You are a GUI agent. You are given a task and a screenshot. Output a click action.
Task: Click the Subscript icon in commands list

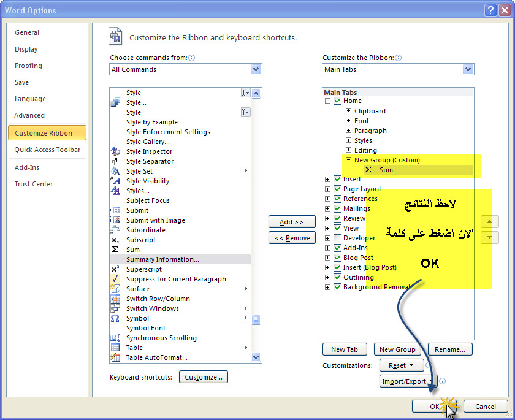pyautogui.click(x=115, y=240)
